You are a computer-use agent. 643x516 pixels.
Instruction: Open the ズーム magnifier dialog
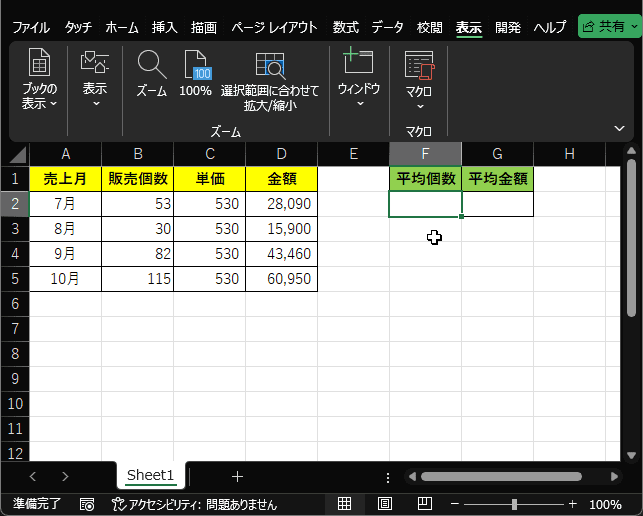click(152, 74)
